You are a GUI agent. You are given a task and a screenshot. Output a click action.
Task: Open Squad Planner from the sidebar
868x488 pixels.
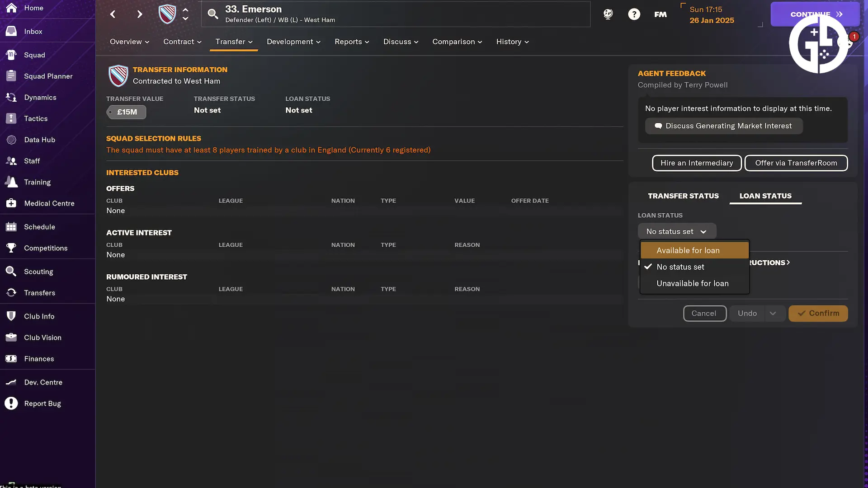pos(48,76)
